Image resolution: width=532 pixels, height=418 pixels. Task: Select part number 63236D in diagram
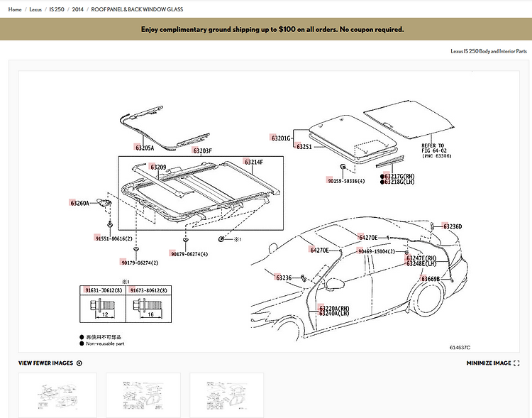[453, 226]
